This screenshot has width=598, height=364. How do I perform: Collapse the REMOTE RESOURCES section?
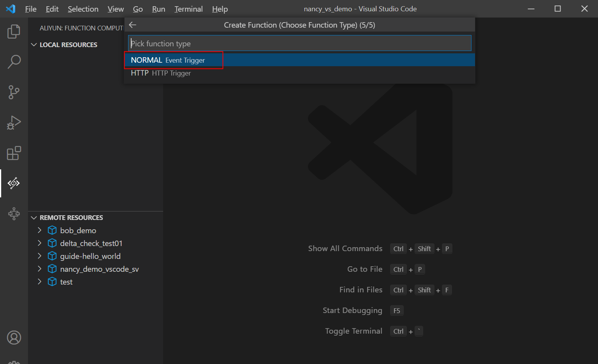point(34,218)
